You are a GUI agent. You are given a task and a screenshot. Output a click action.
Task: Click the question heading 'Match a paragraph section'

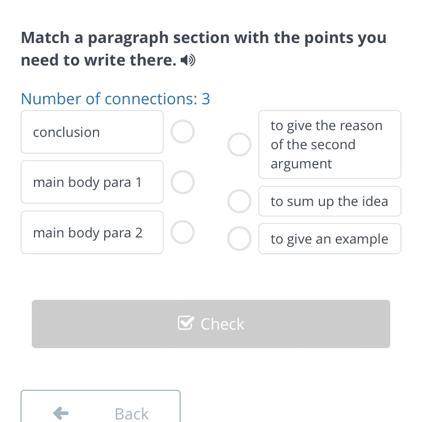point(124,38)
